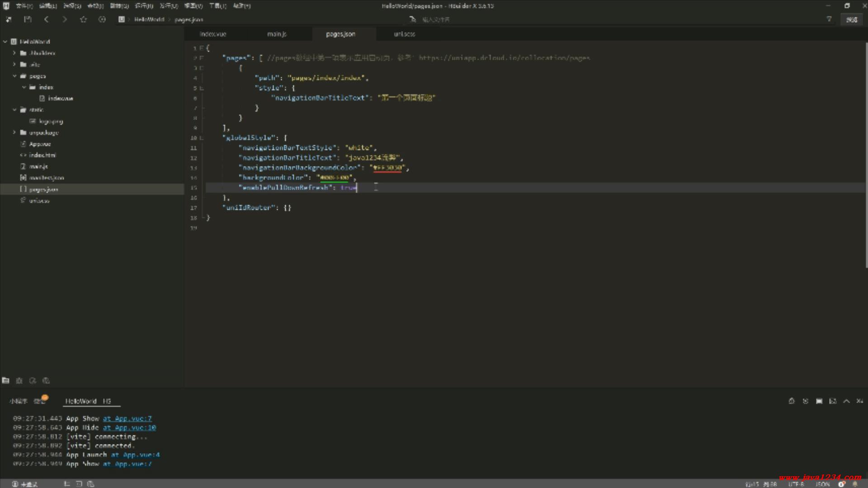Open the File menu, first in the menu bar
Viewport: 868px width, 488px height.
[24, 6]
